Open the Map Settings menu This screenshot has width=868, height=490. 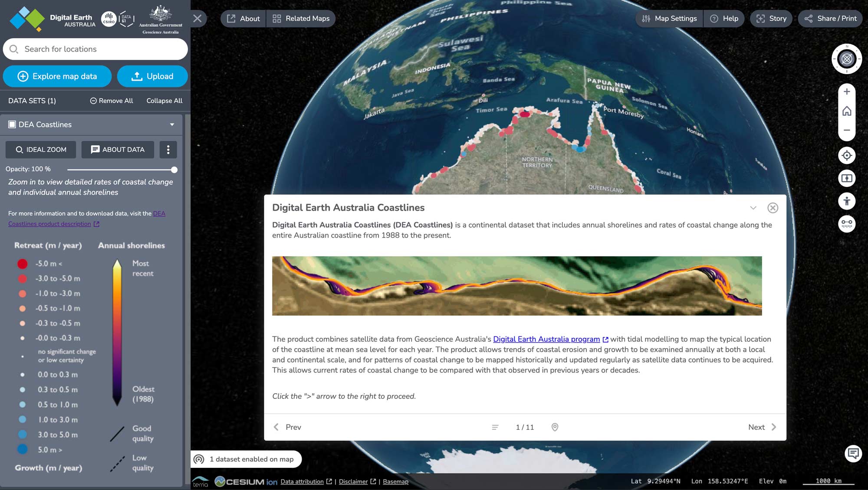click(x=669, y=18)
